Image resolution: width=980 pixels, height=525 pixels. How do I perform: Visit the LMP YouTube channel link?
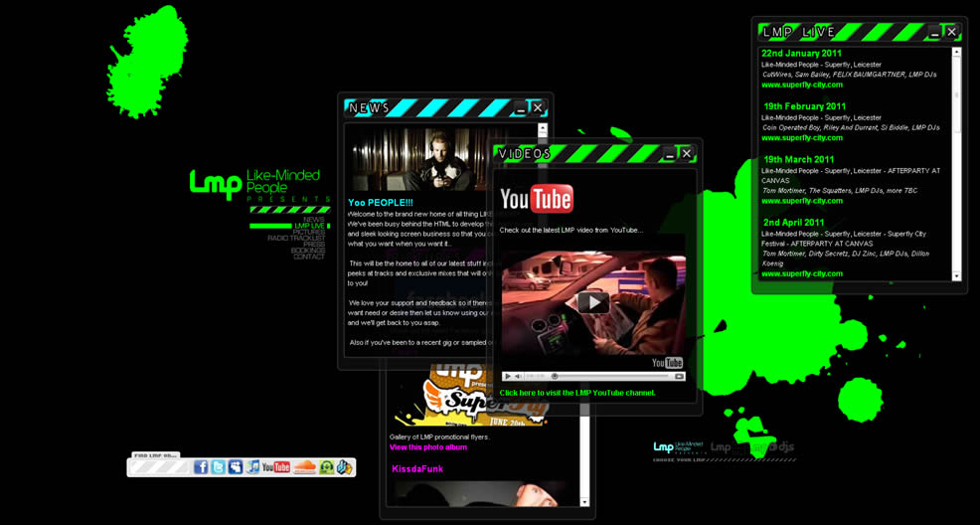pos(577,393)
